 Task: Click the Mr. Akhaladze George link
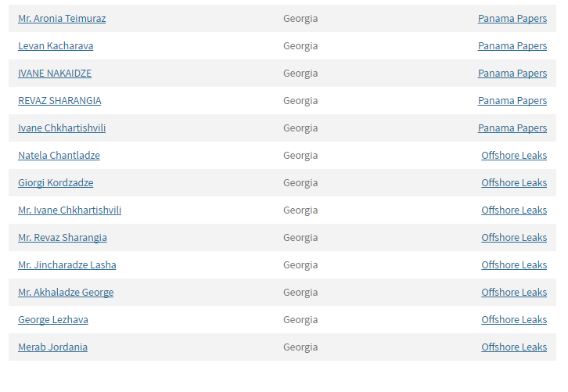click(x=66, y=293)
